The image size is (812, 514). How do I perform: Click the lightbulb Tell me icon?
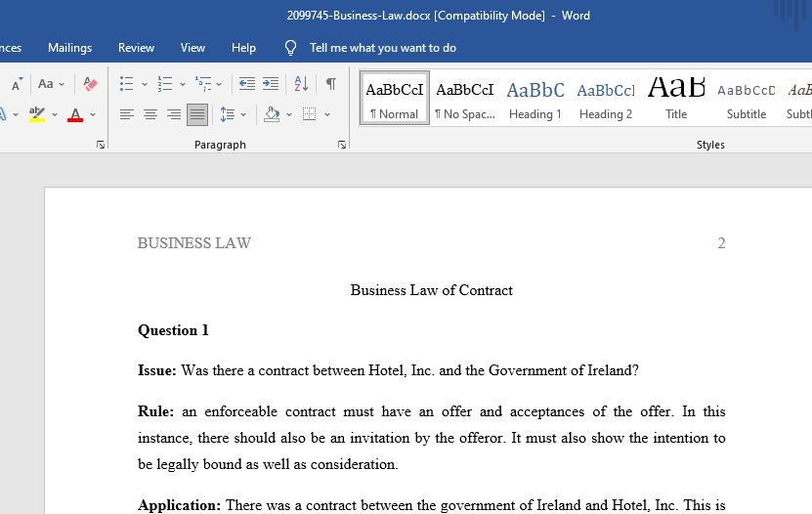(x=290, y=48)
